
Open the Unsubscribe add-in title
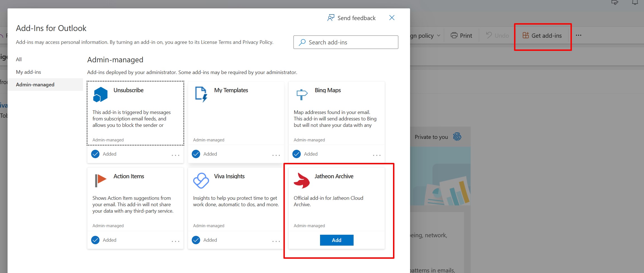point(129,90)
